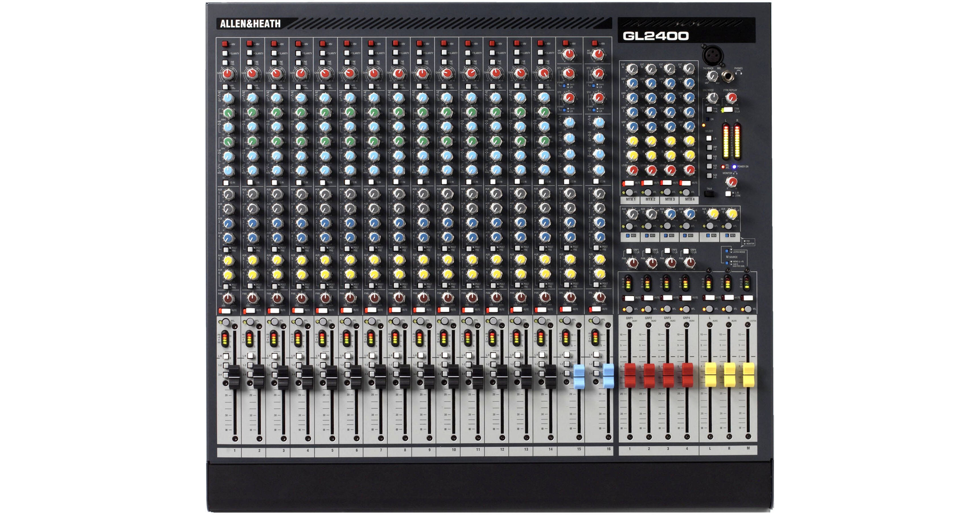Click the 1-2 routing button on channel 16
The height and width of the screenshot is (515, 980).
click(596, 364)
